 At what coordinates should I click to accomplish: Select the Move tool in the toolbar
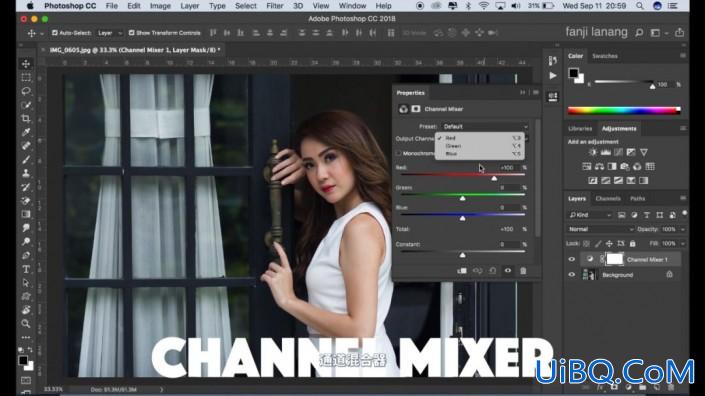click(26, 64)
